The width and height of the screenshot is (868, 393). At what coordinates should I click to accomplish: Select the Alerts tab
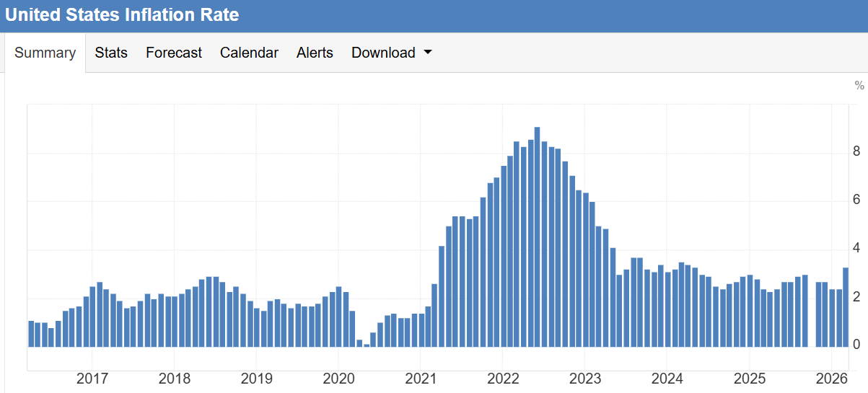(x=315, y=53)
